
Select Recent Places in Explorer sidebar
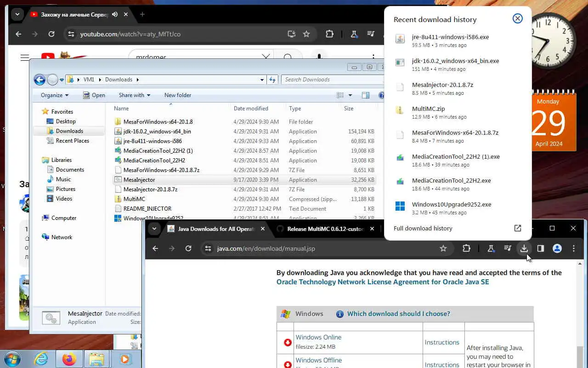(73, 141)
